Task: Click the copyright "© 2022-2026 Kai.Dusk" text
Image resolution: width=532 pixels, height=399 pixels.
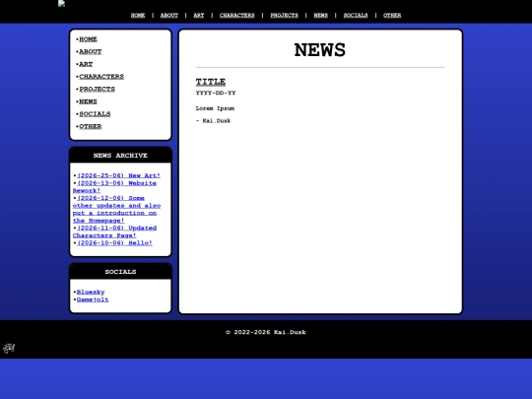Action: 266,332
